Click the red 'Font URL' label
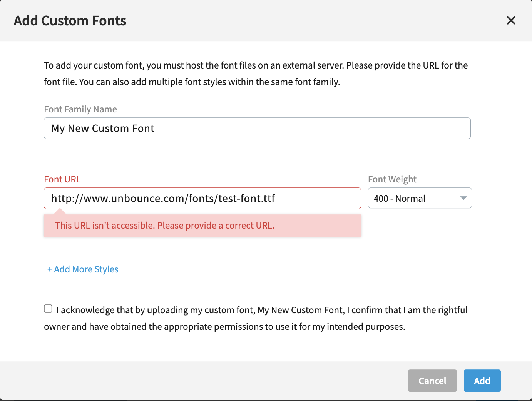This screenshot has width=532, height=401. [62, 179]
